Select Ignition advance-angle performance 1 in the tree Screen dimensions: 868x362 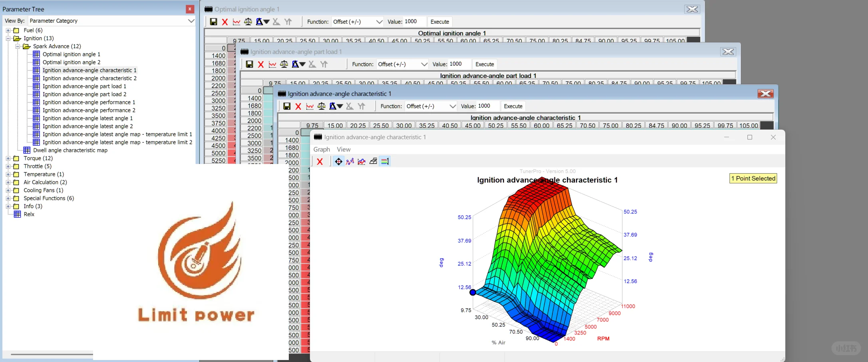[89, 102]
